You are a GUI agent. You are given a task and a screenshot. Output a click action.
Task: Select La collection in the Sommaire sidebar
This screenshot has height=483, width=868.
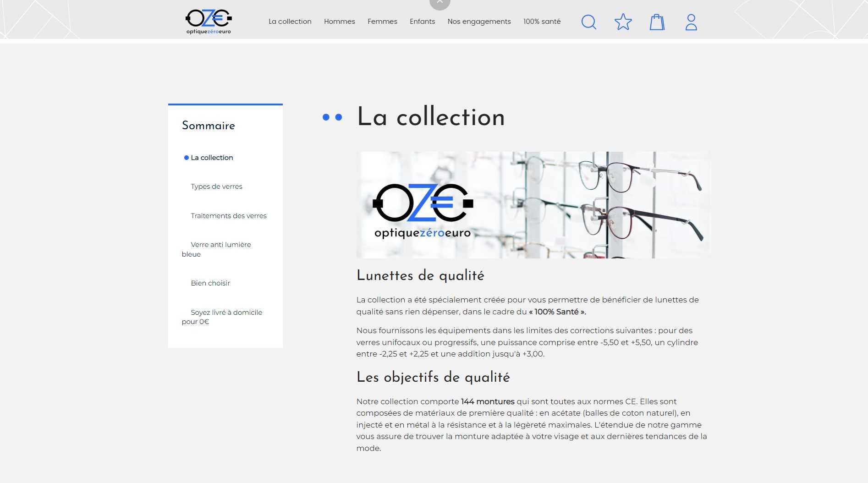click(x=212, y=158)
